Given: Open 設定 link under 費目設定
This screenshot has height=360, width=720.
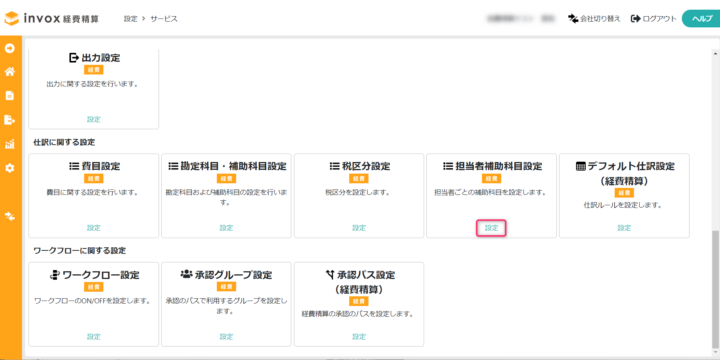Looking at the screenshot, I should (94, 228).
